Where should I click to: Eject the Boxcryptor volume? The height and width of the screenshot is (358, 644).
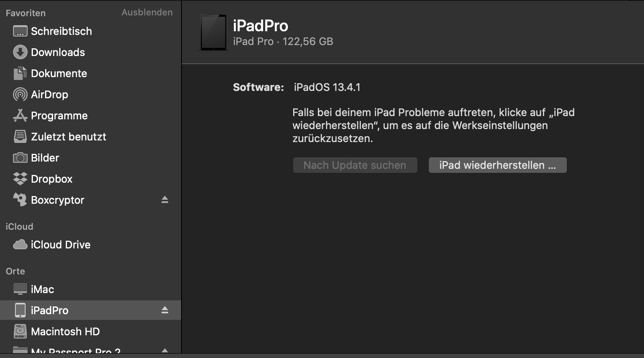(164, 200)
